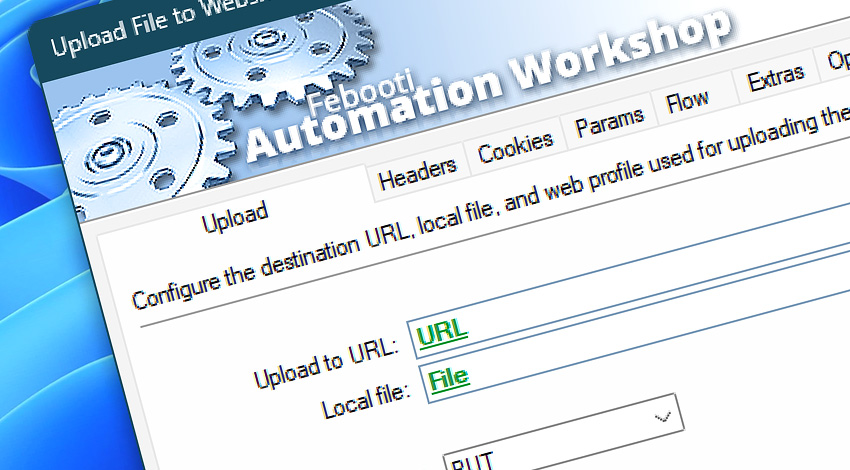
Task: Click the 'Local file:' label
Action: pos(366,401)
